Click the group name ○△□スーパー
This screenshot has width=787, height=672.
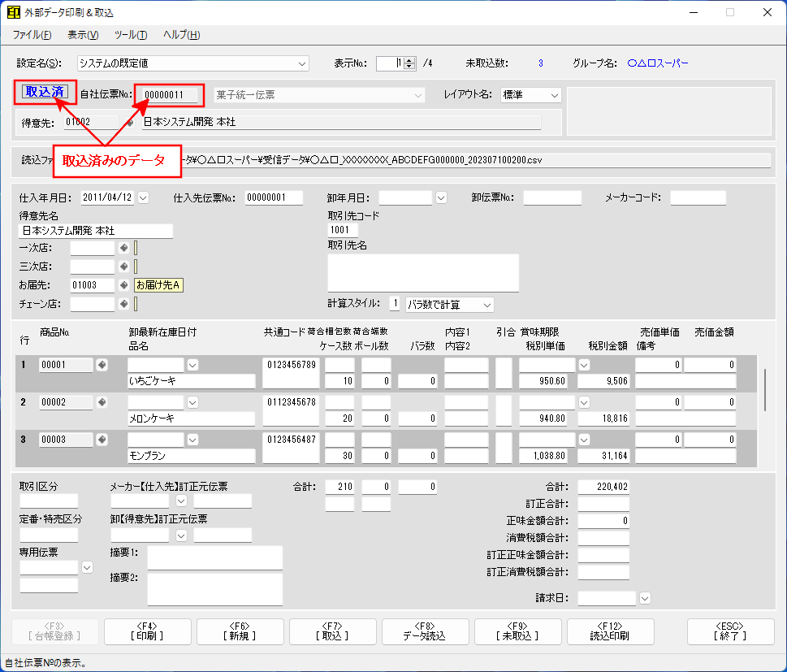coord(658,63)
